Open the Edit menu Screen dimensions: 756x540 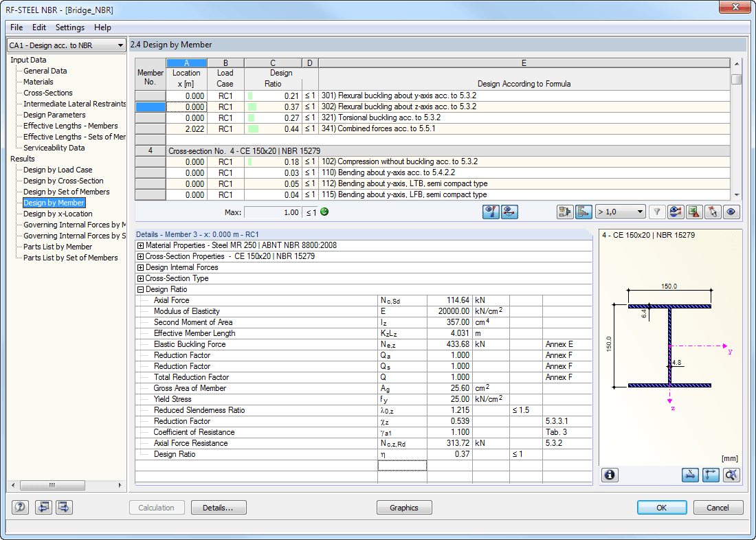[39, 27]
